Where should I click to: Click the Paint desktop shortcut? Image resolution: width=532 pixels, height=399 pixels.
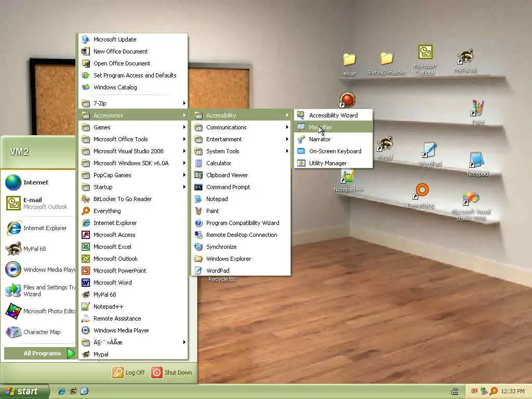pyautogui.click(x=478, y=112)
